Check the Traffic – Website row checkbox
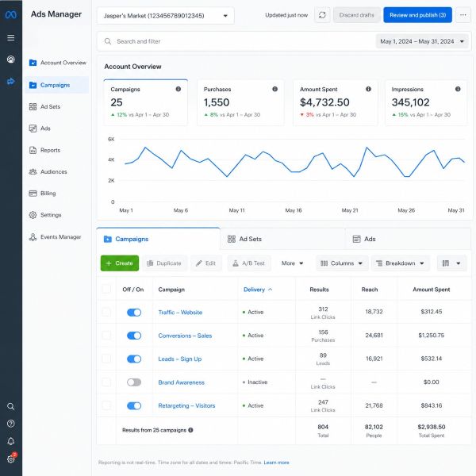This screenshot has height=476, width=476. pos(106,312)
